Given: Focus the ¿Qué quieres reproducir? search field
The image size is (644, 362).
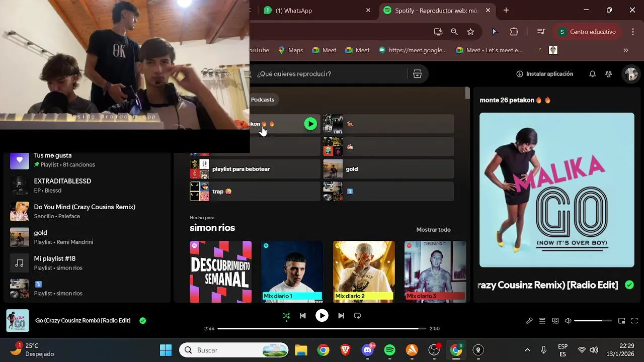Looking at the screenshot, I should point(330,74).
